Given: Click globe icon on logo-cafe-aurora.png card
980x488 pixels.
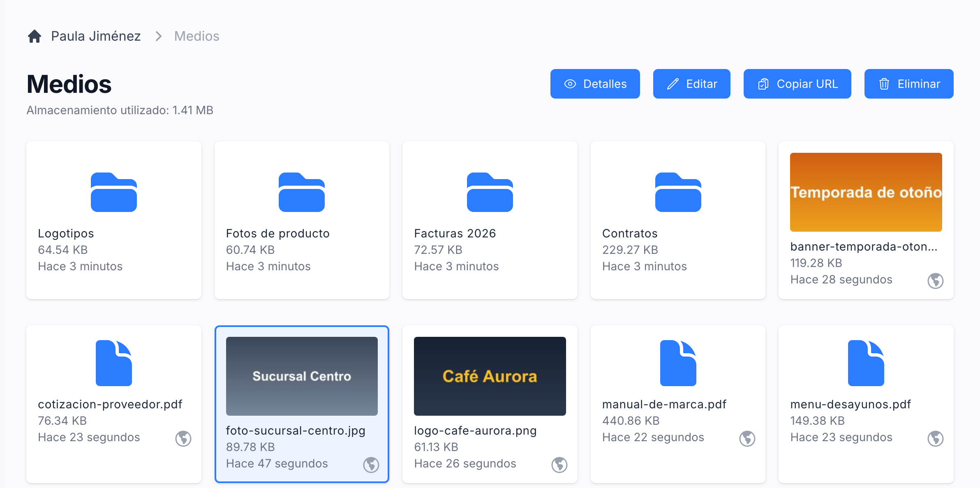Looking at the screenshot, I should point(559,465).
